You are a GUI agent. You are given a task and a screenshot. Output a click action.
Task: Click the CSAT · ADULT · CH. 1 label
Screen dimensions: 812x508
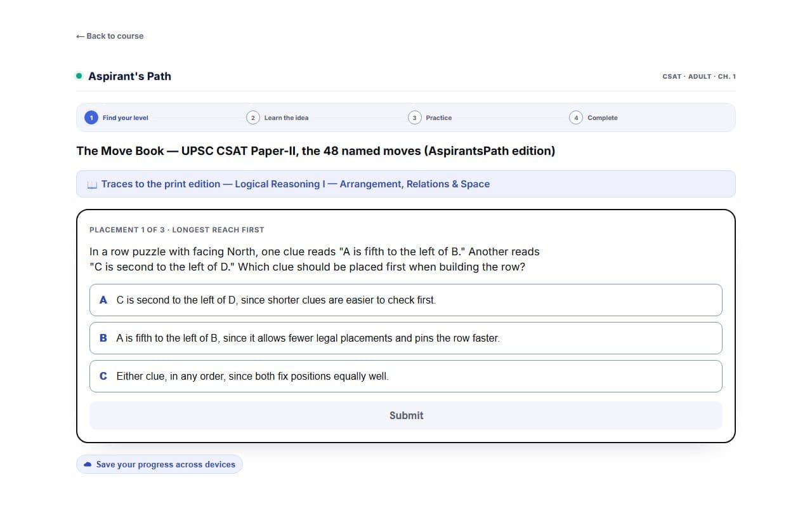(x=699, y=76)
